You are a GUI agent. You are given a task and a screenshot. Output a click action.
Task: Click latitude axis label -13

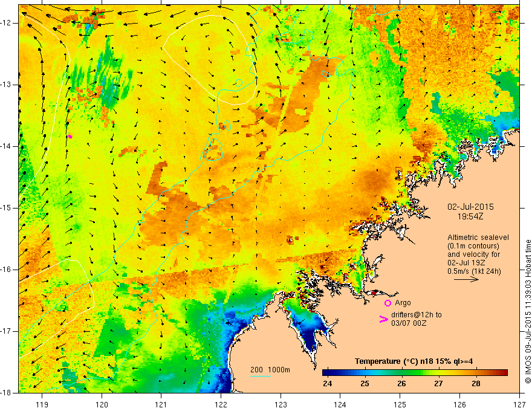(x=6, y=85)
